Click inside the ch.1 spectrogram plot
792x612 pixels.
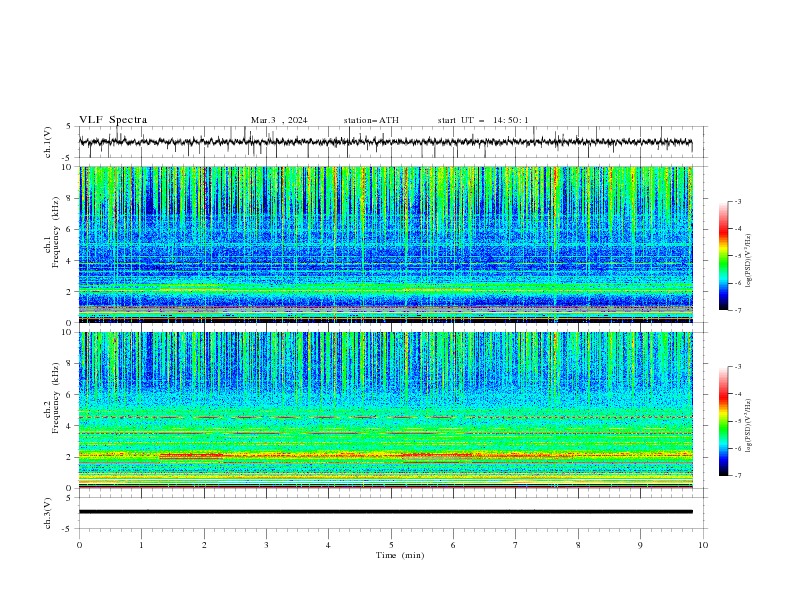coord(386,244)
